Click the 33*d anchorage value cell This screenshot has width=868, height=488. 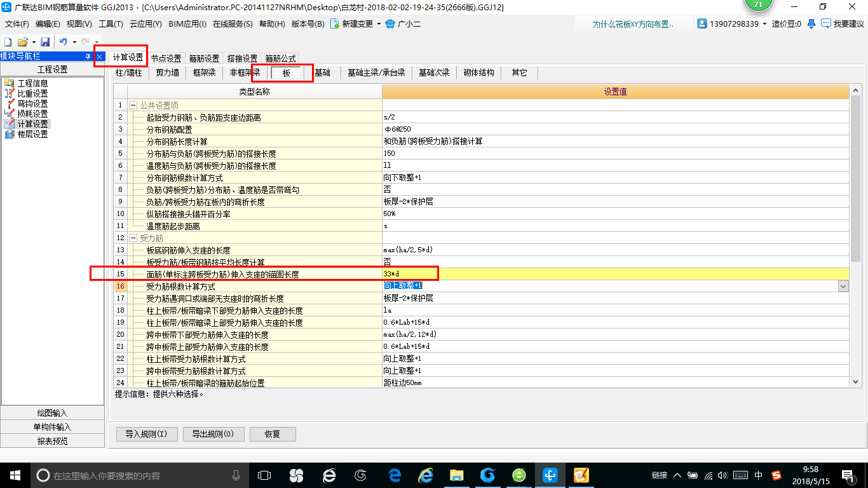pos(616,274)
